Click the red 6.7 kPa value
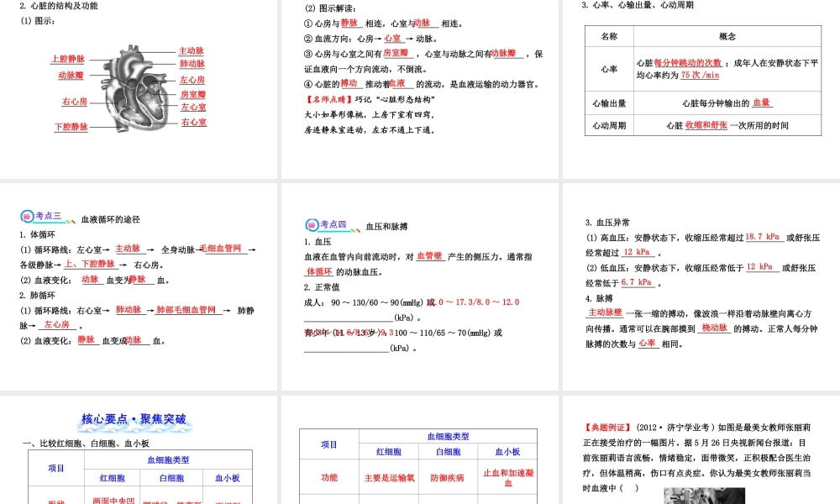 click(x=637, y=281)
